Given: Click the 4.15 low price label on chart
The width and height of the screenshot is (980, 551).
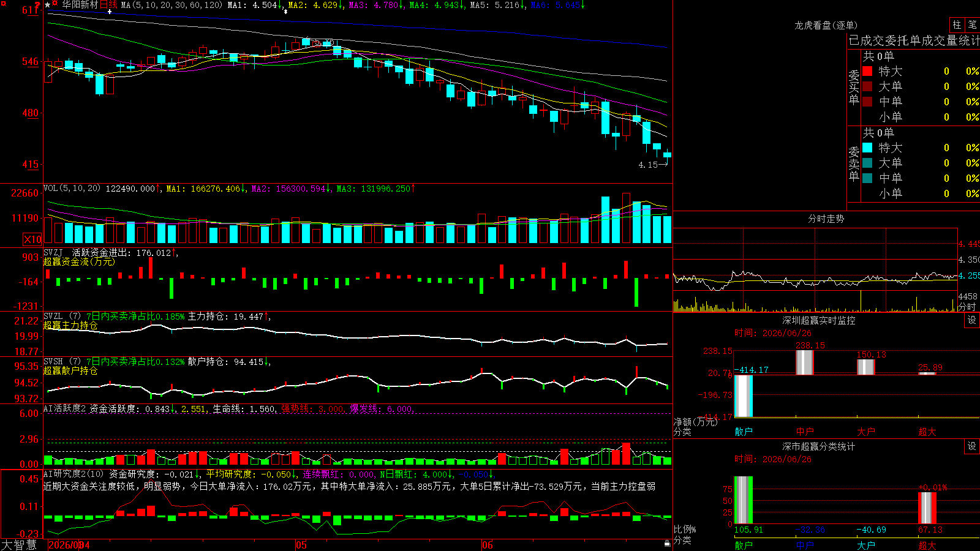Looking at the screenshot, I should [647, 165].
